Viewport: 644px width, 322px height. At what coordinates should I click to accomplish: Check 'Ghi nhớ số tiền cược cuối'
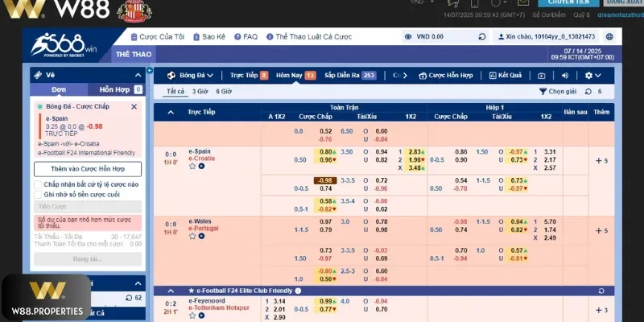[x=39, y=194]
